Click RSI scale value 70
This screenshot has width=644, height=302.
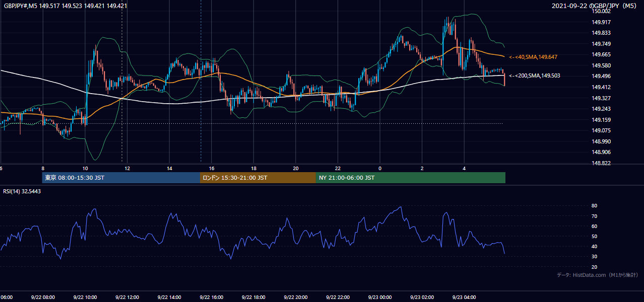point(594,216)
